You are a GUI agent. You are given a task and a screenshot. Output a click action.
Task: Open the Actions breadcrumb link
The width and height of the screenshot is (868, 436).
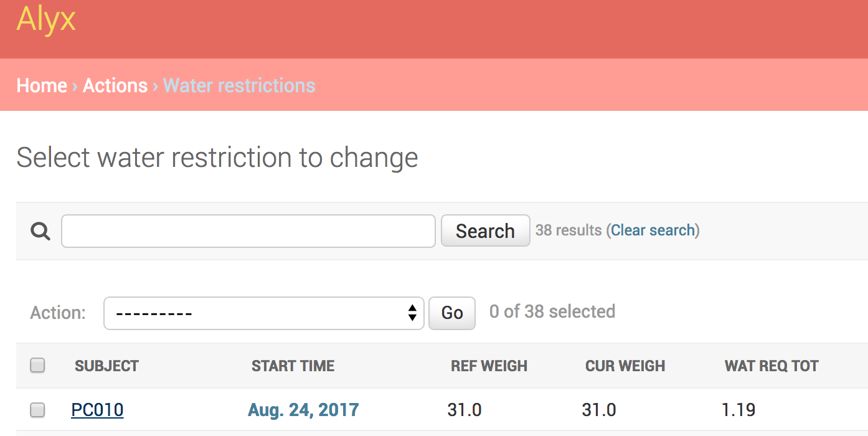pos(115,85)
